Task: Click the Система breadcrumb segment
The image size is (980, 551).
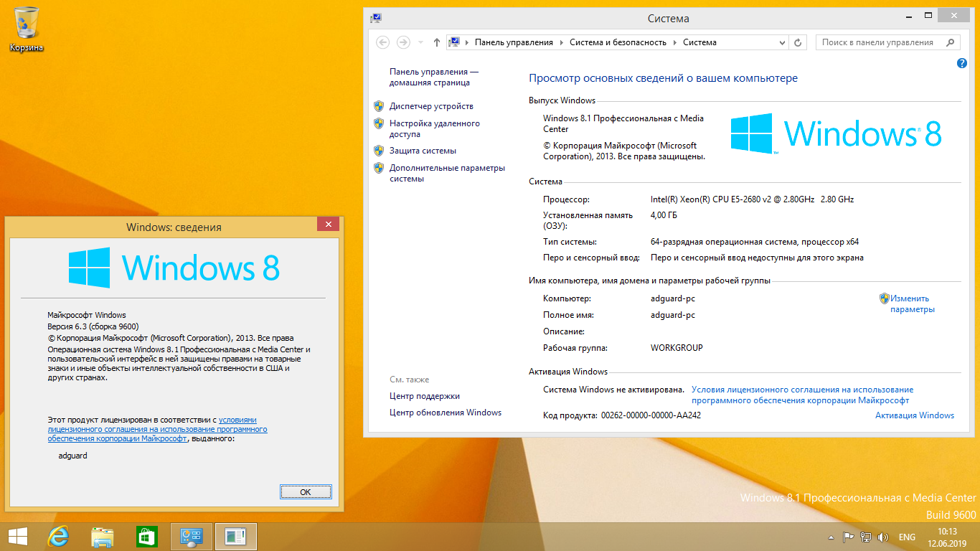Action: click(699, 42)
